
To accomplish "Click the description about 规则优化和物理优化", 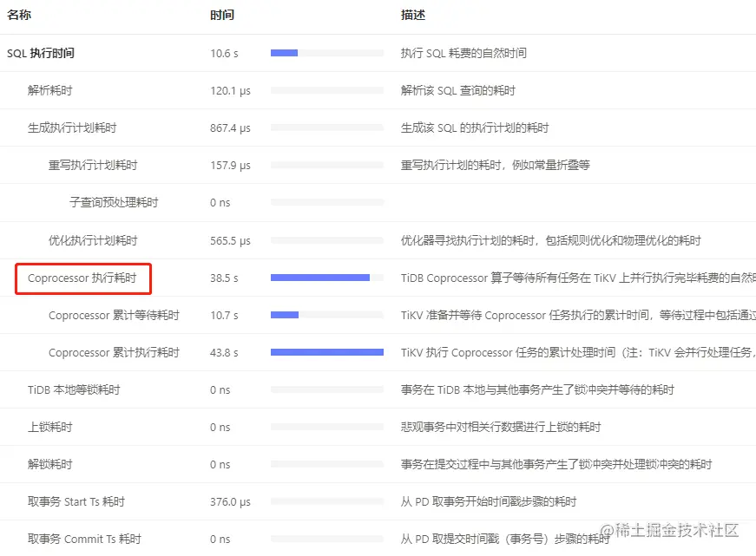I will click(x=551, y=240).
